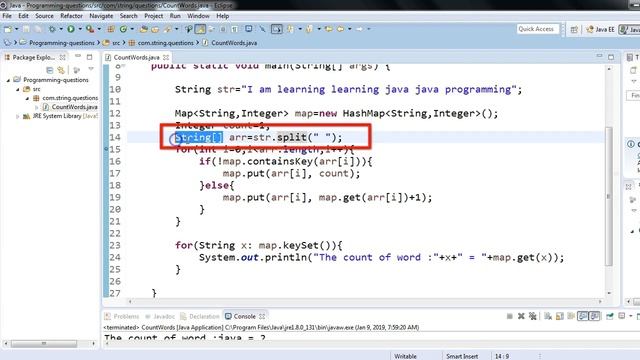Image resolution: width=640 pixels, height=360 pixels.
Task: Click the green Run button icon
Action: point(71,29)
